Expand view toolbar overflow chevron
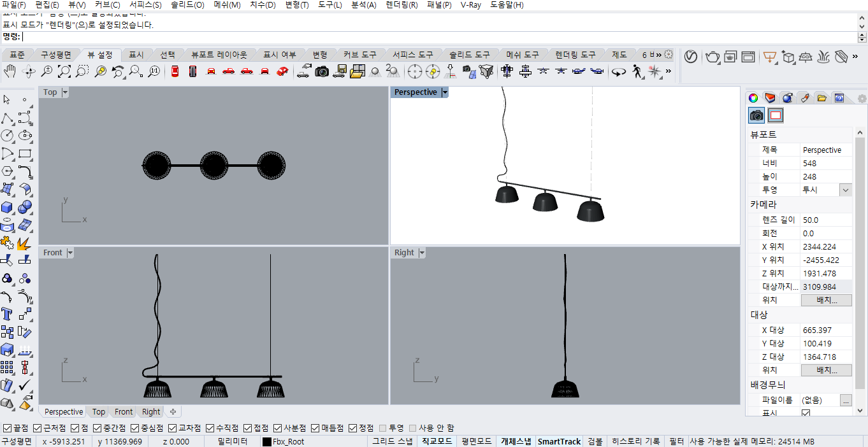 (668, 71)
